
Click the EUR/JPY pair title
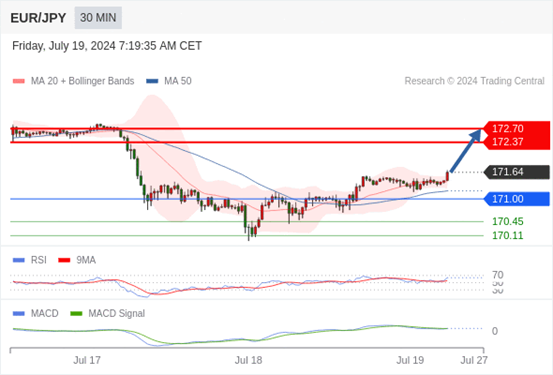38,18
